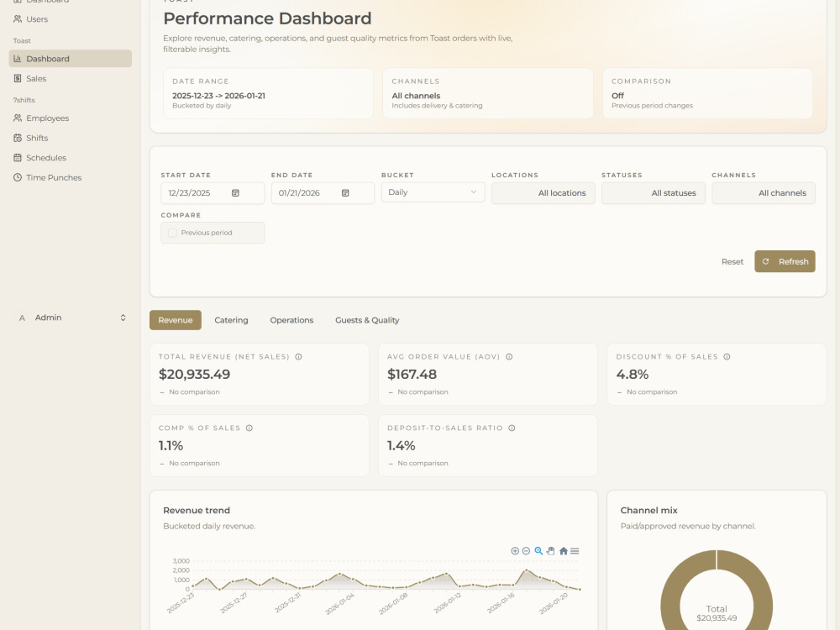Click the Revenue trend chart title

197,511
